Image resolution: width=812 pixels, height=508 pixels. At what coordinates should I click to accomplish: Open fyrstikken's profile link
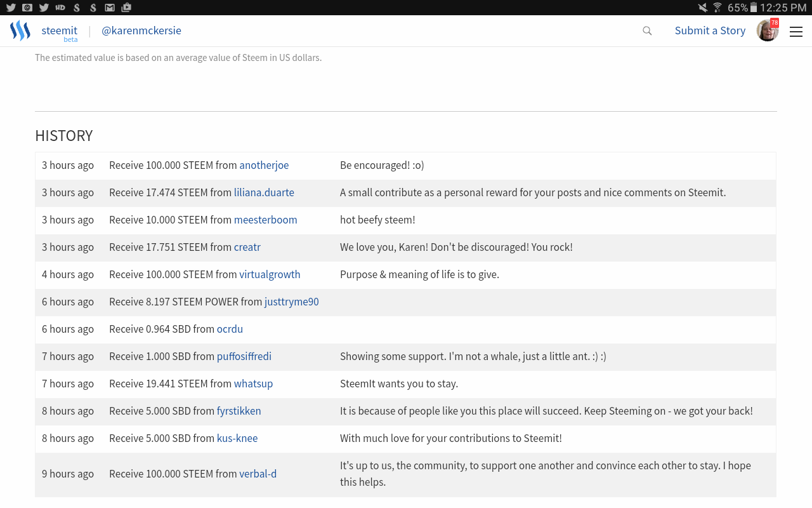(239, 411)
